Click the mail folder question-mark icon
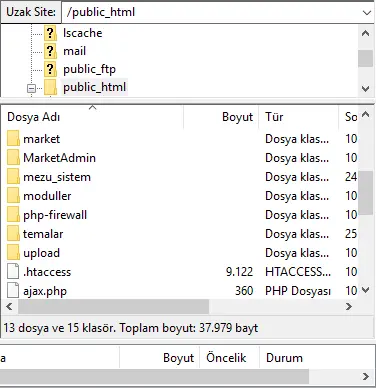The width and height of the screenshot is (376, 388). pyautogui.click(x=50, y=51)
